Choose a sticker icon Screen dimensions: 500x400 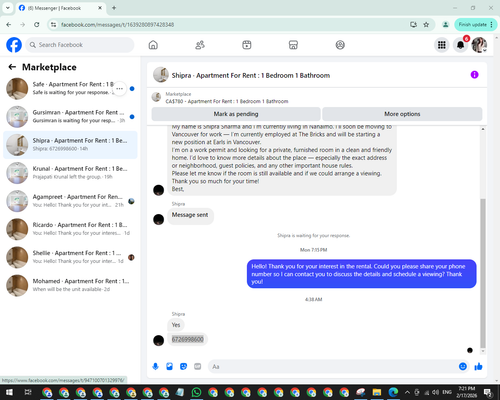pos(183,367)
